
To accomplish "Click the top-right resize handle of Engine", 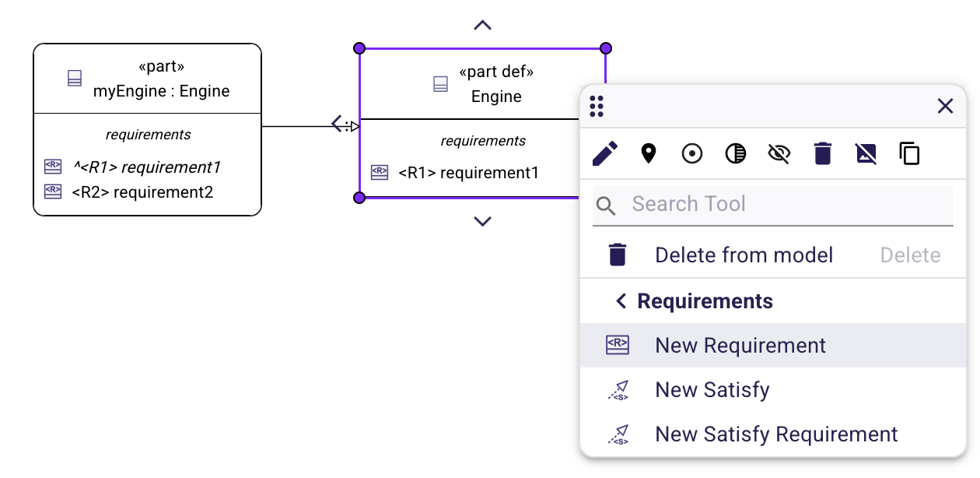I will tap(606, 48).
